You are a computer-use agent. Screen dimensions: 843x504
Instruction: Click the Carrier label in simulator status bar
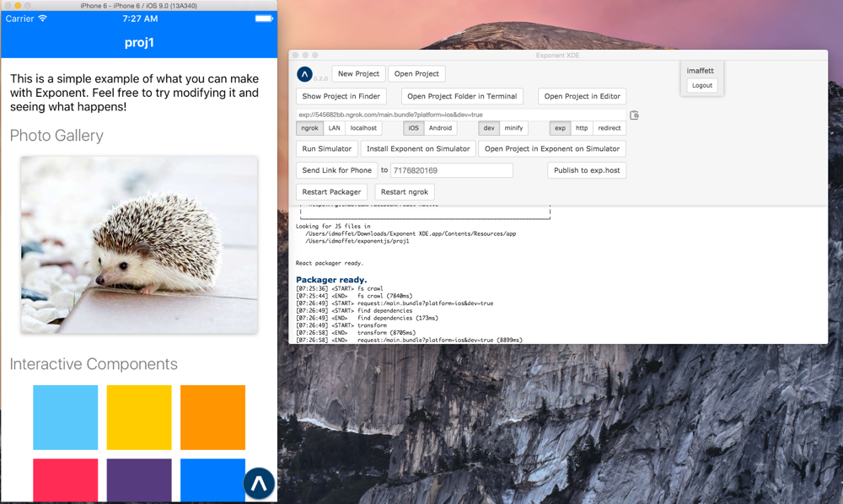[x=20, y=19]
